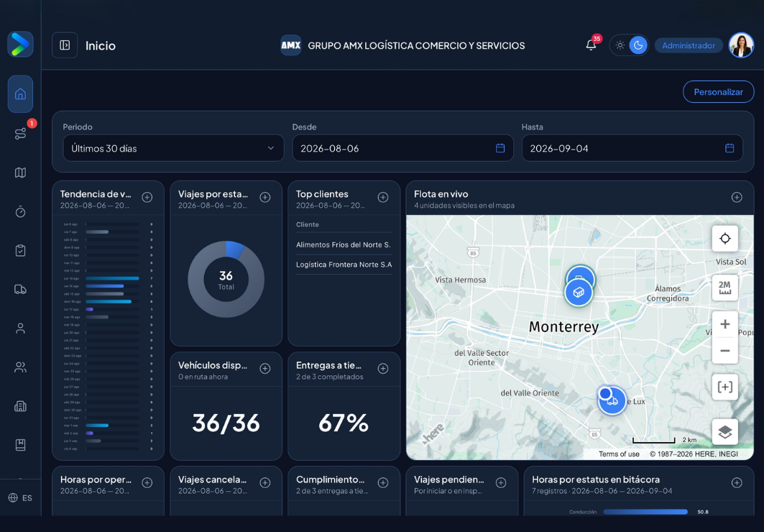Click GRUPO AMX LOGÍSTICA COMERCIO Y SERVICIOS title

coord(417,46)
